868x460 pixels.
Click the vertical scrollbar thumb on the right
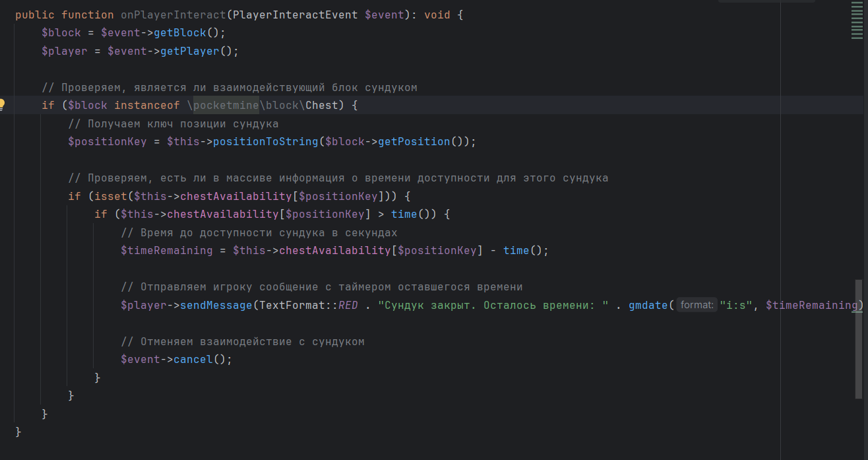pyautogui.click(x=858, y=339)
